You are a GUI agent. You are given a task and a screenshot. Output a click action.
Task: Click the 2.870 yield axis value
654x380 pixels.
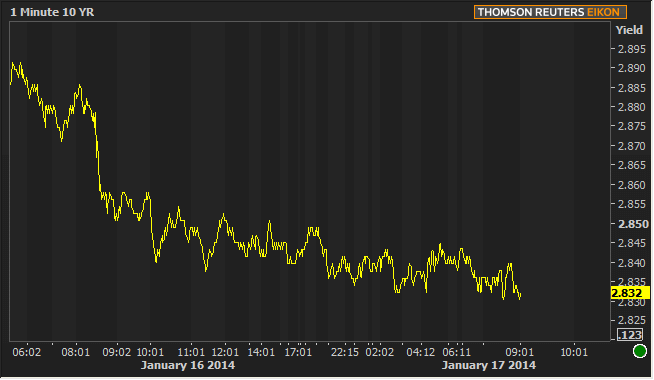[631, 146]
